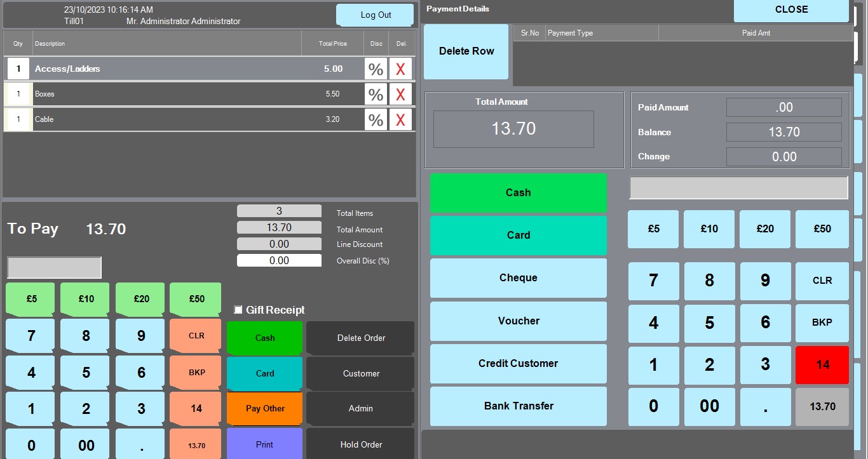Click the red X for Boxes row
The image size is (868, 459).
pyautogui.click(x=400, y=94)
